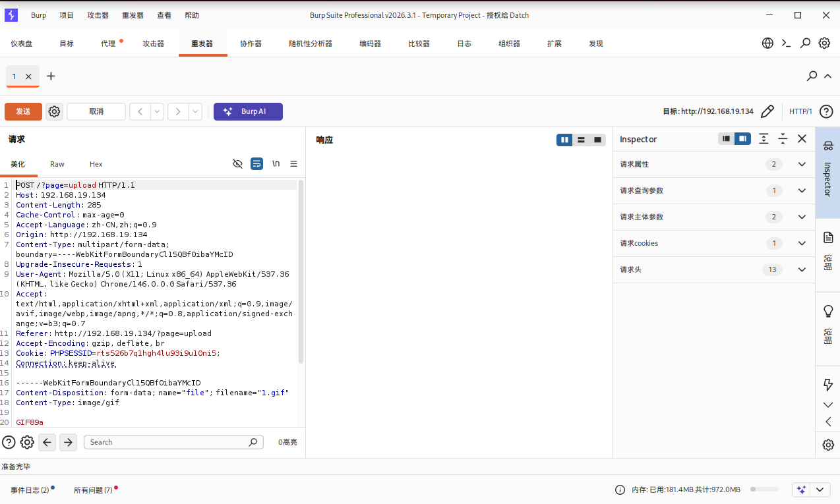Close Repeater tab 1
840x504 pixels.
[x=28, y=76]
